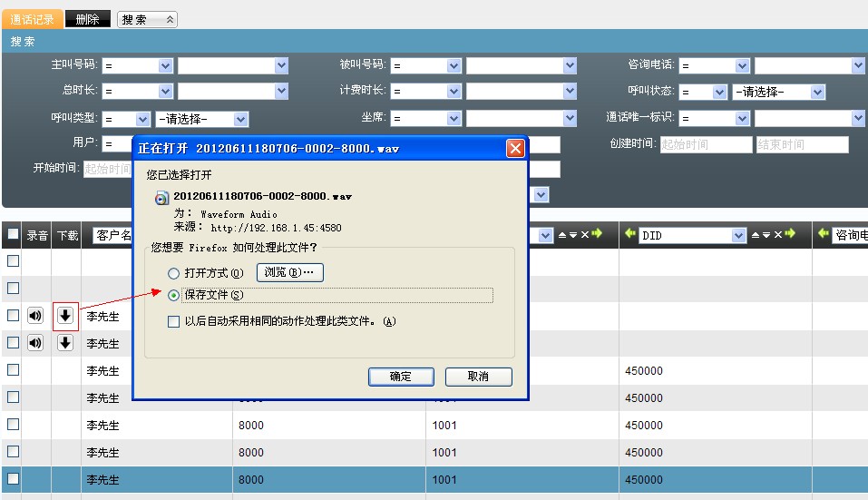Click the download arrow icon highlighted in red

pyautogui.click(x=65, y=316)
